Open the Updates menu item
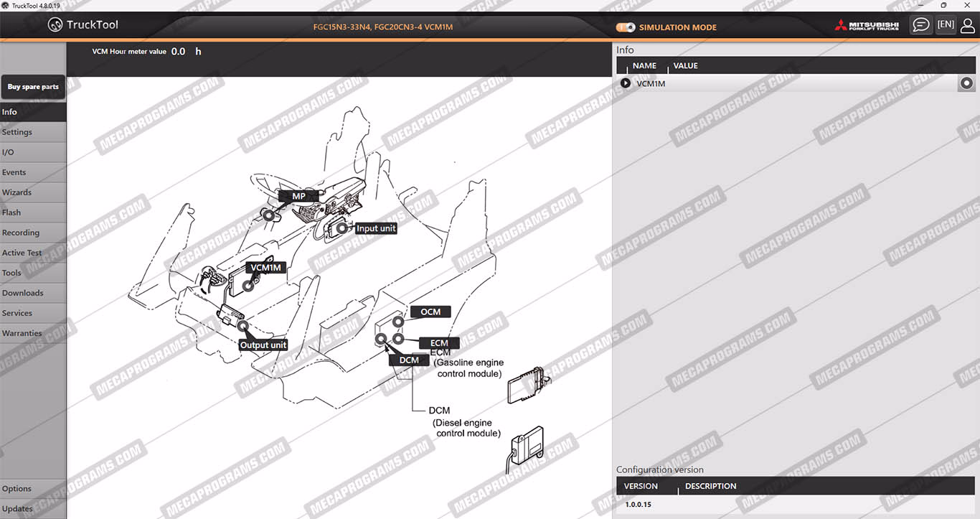Image resolution: width=980 pixels, height=519 pixels. (x=33, y=509)
